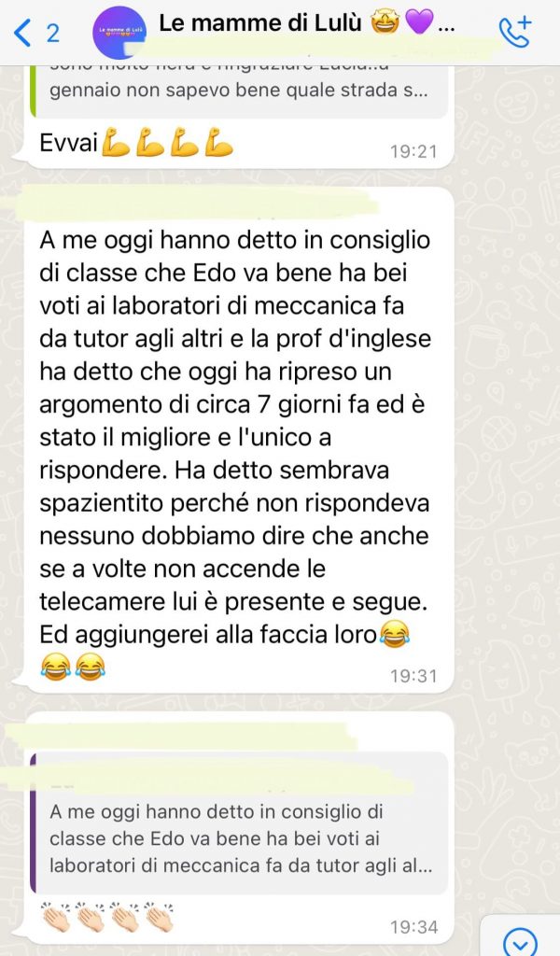The image size is (560, 956).
Task: Tap the quoted message about Edo's consiglio di classe
Action: pos(239,824)
